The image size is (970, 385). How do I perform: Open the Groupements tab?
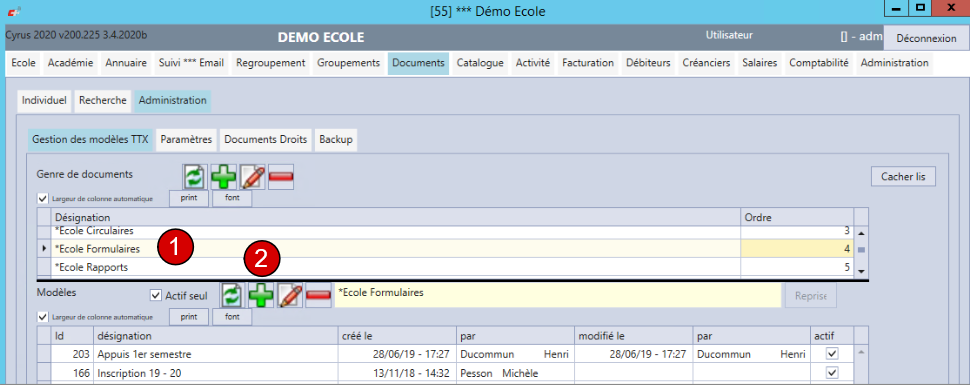[x=348, y=63]
